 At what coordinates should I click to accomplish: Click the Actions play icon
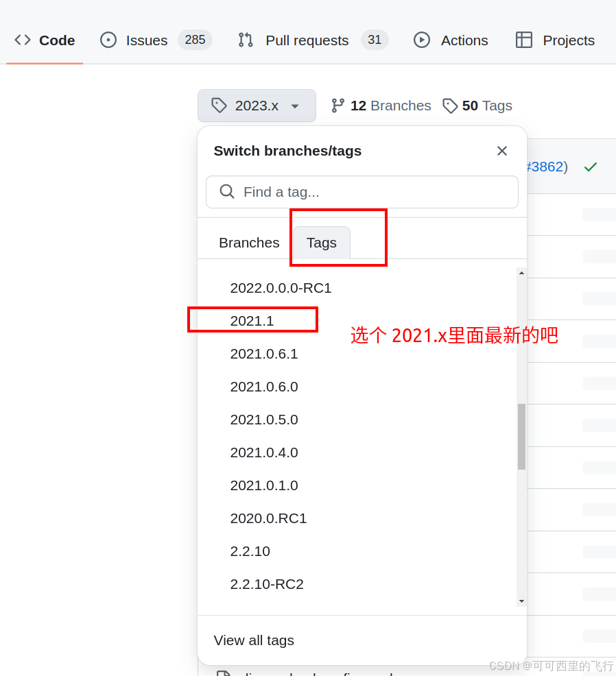coord(421,40)
